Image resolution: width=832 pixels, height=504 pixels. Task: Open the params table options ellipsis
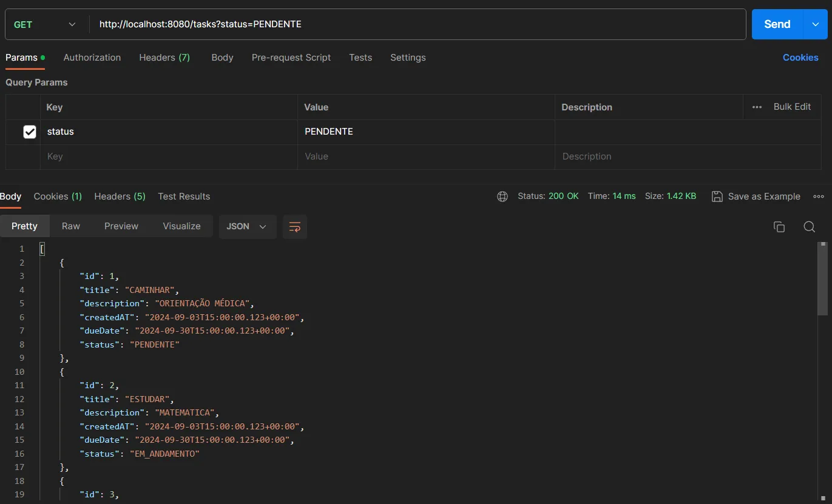757,107
